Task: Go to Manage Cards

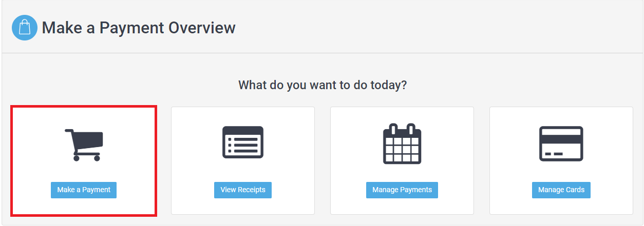Action: pyautogui.click(x=561, y=190)
